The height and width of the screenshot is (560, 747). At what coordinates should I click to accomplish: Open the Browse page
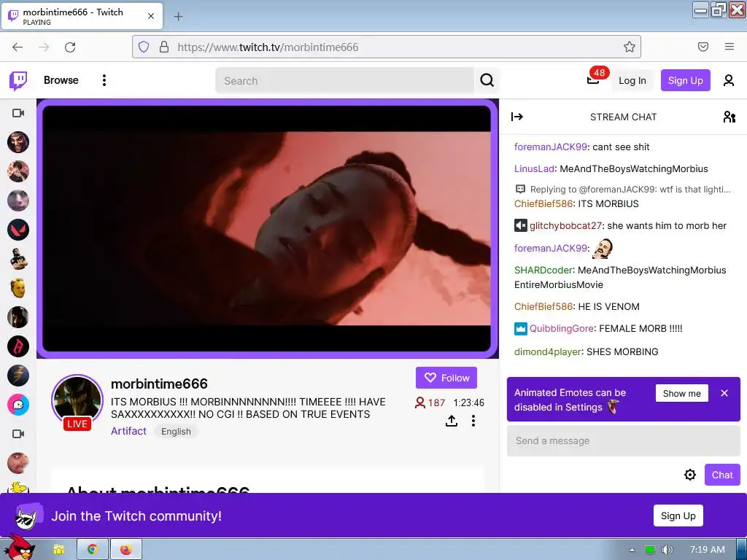tap(61, 80)
